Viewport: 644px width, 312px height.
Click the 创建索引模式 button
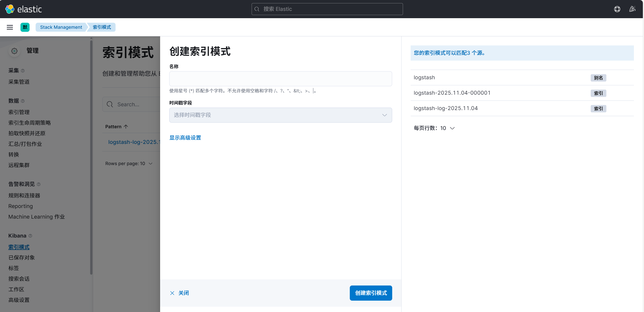tap(371, 293)
